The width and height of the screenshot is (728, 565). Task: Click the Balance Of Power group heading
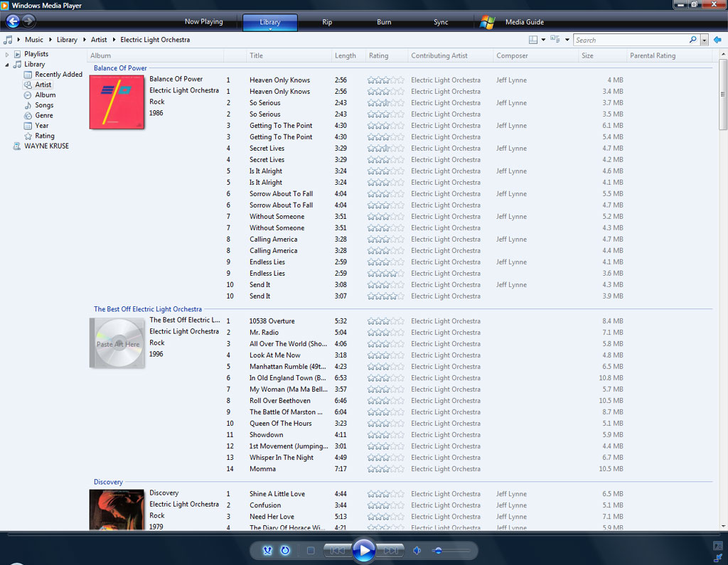(x=120, y=68)
